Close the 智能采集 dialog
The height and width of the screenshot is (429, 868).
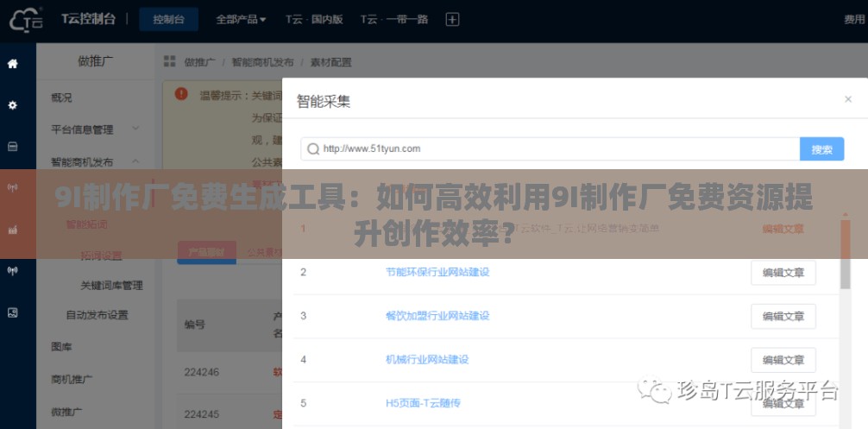[847, 99]
